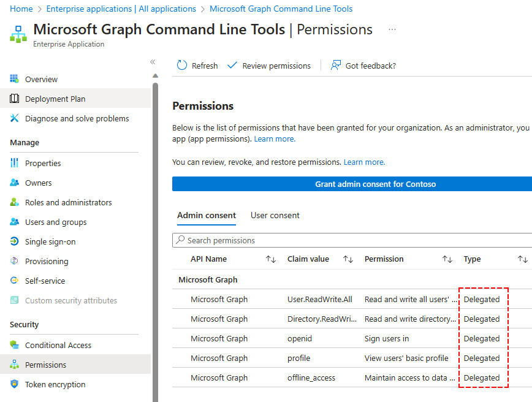This screenshot has width=532, height=402.
Task: Click the Deployment Plan book icon
Action: [14, 99]
